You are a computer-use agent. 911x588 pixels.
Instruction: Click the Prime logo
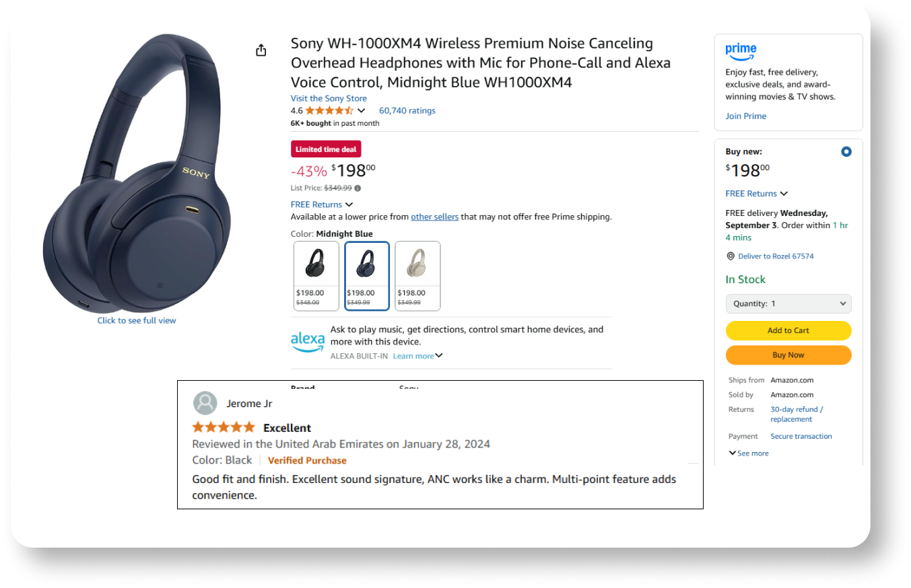pyautogui.click(x=741, y=52)
